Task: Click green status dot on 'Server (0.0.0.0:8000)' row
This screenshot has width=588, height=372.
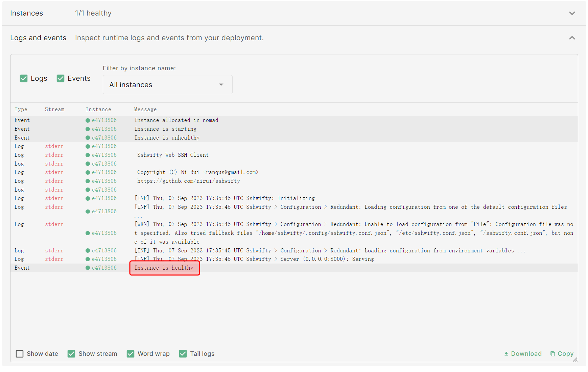Action: pos(88,259)
